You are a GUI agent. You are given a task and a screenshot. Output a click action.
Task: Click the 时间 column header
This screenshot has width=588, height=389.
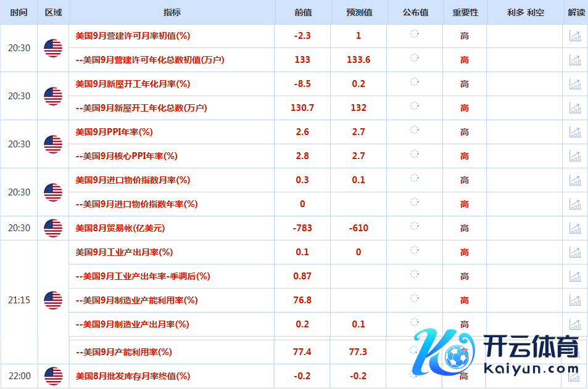[x=19, y=12]
